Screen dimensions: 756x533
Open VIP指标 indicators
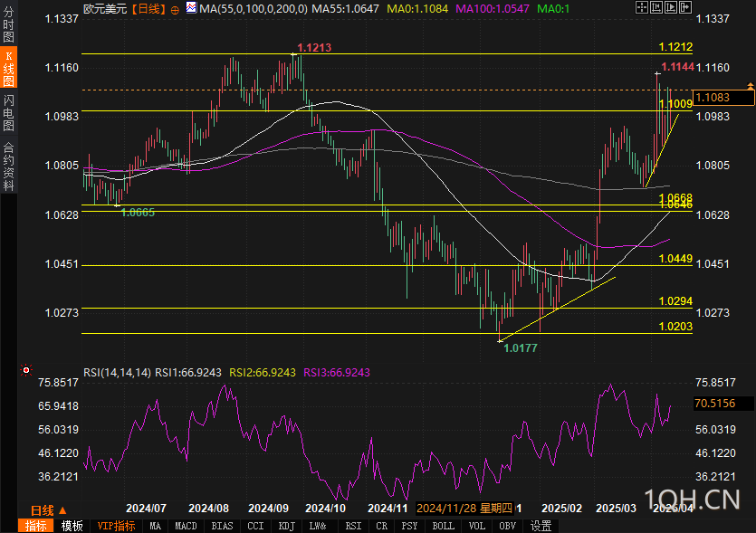(116, 526)
